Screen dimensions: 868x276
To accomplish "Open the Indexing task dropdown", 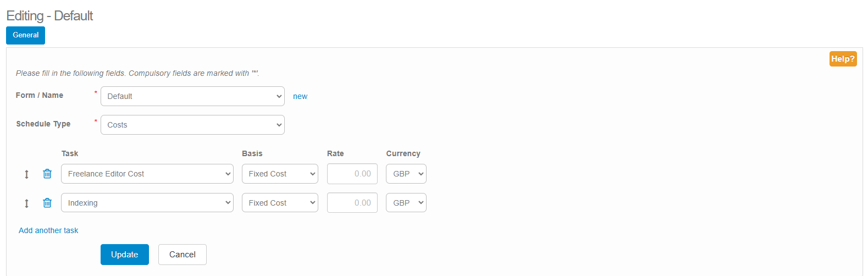I will (147, 203).
